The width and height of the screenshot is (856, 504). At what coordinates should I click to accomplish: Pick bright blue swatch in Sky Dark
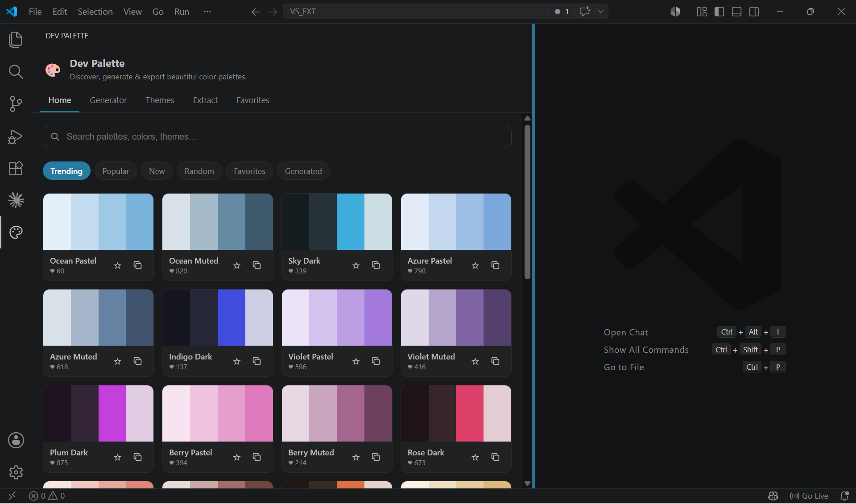coord(351,222)
